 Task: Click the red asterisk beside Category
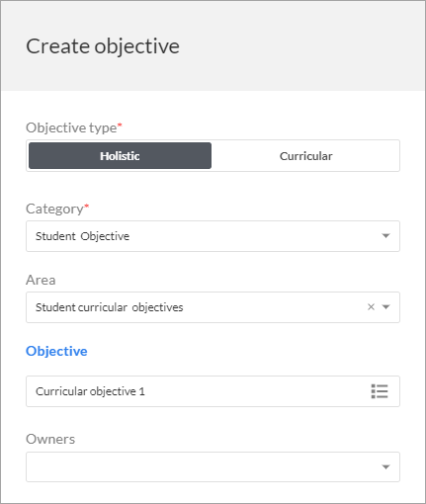coord(87,207)
